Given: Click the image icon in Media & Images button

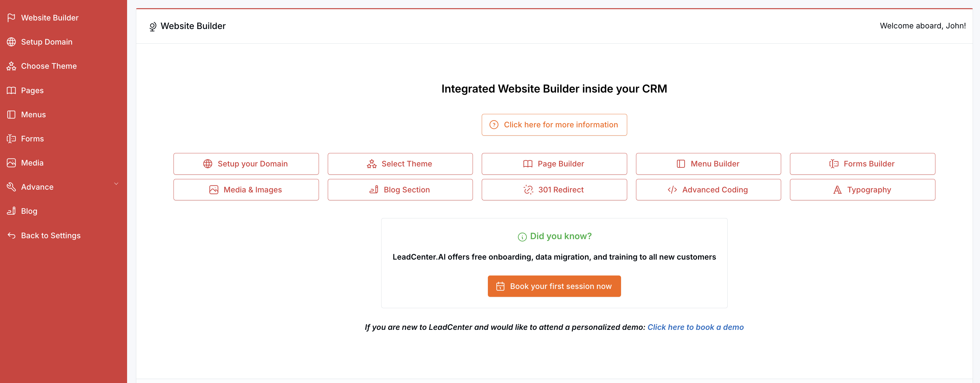Looking at the screenshot, I should pyautogui.click(x=214, y=190).
